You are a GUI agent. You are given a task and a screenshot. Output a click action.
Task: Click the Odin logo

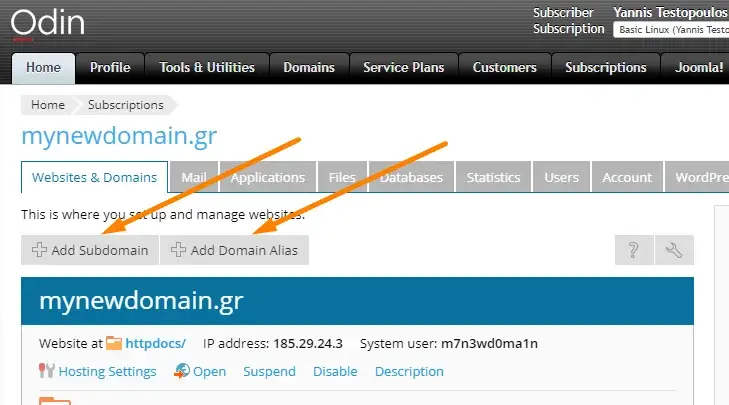pyautogui.click(x=47, y=23)
